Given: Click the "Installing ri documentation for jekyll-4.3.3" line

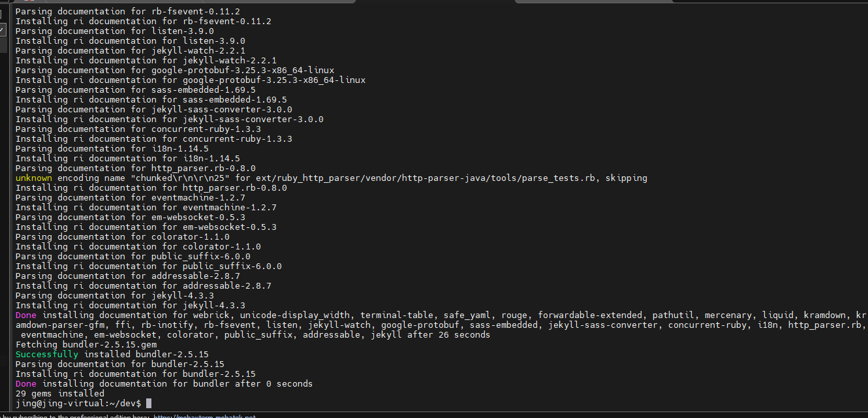Looking at the screenshot, I should [131, 305].
